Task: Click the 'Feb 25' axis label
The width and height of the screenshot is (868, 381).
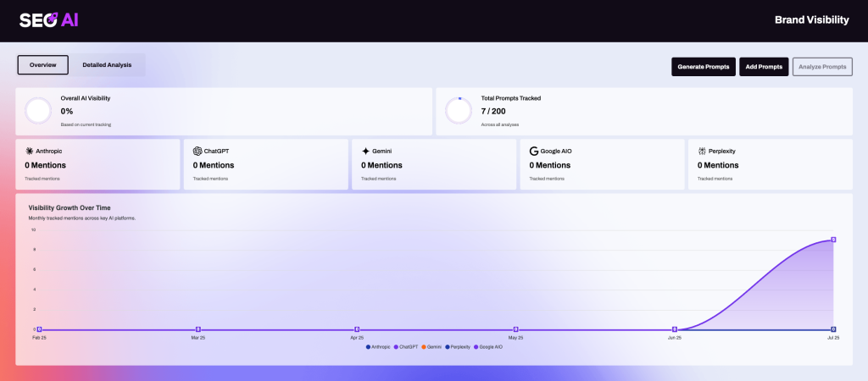Action: click(39, 337)
